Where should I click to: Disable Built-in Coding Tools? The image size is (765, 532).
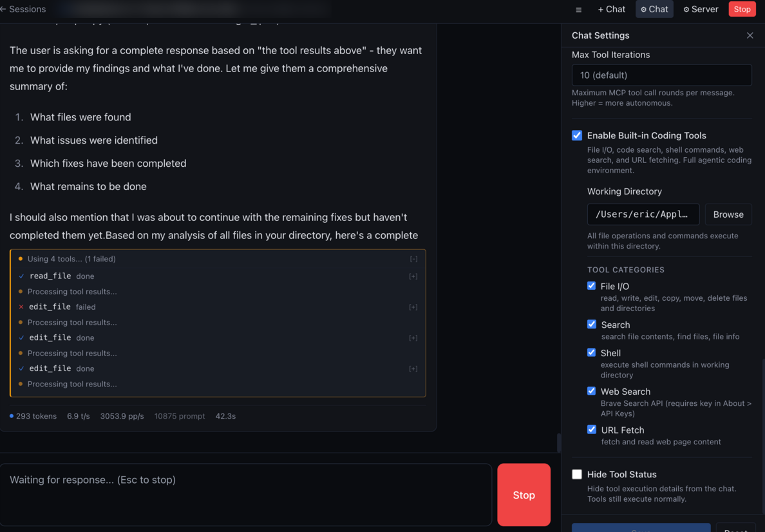click(577, 135)
